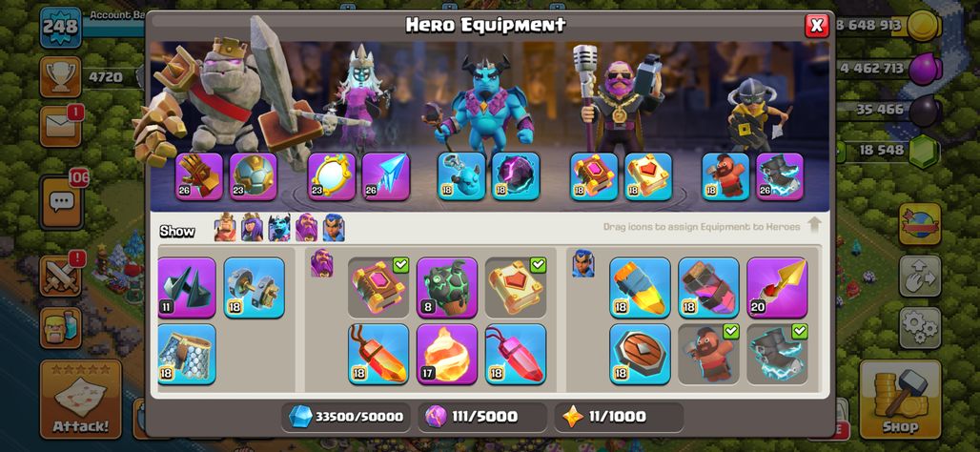The image size is (980, 452).
Task: Open the settings gears icon
Action: 920,328
